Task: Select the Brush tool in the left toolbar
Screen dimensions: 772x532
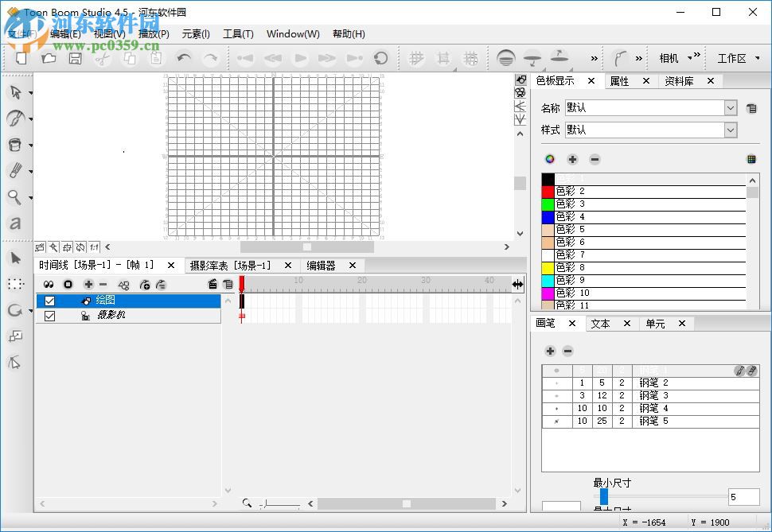Action: tap(14, 118)
